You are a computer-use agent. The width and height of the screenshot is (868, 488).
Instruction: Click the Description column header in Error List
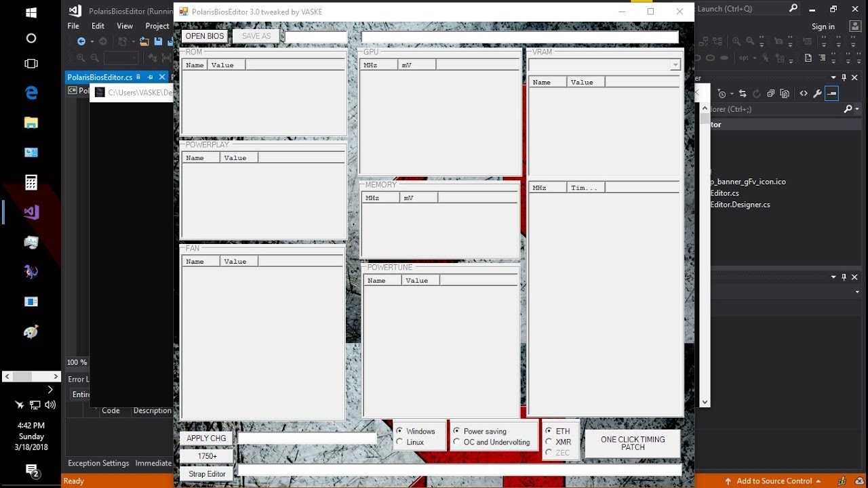click(153, 411)
